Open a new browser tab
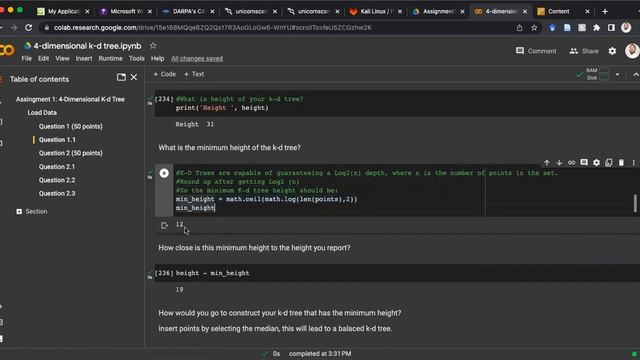640x360 pixels. coord(605,11)
